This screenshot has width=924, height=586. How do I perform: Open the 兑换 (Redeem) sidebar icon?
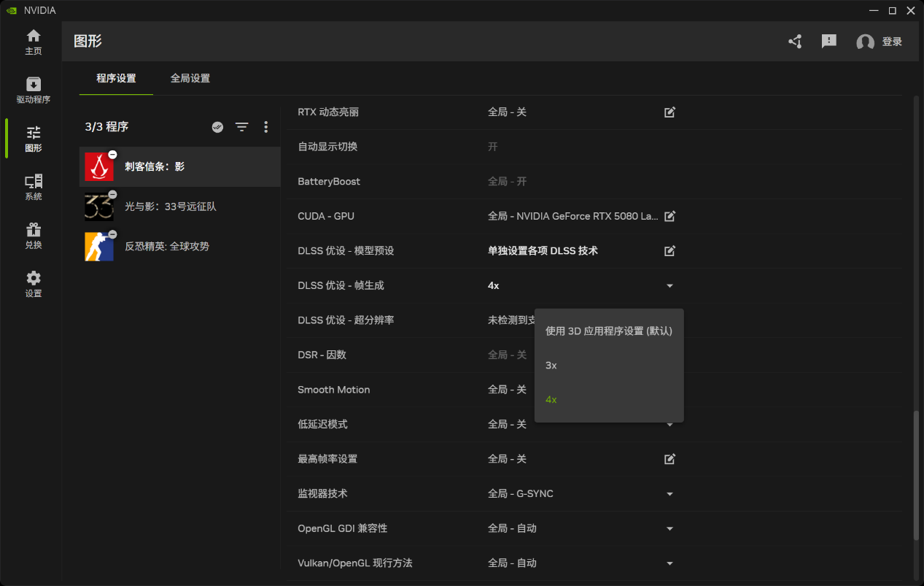point(33,235)
